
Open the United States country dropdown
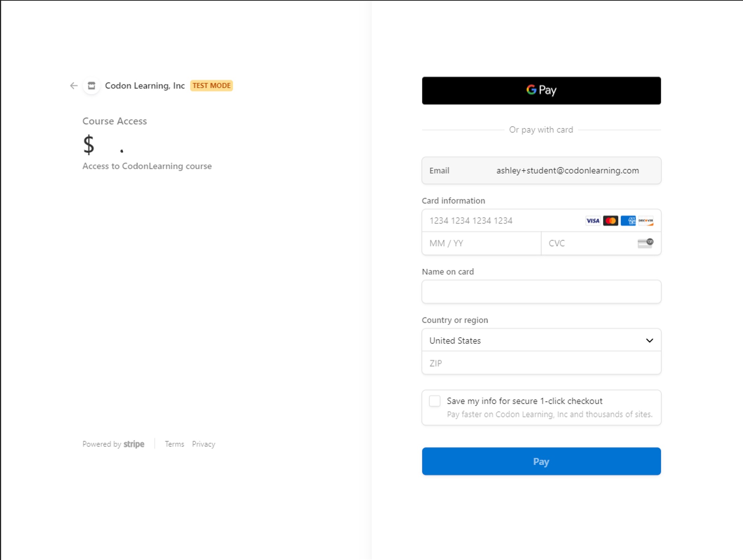click(535, 341)
